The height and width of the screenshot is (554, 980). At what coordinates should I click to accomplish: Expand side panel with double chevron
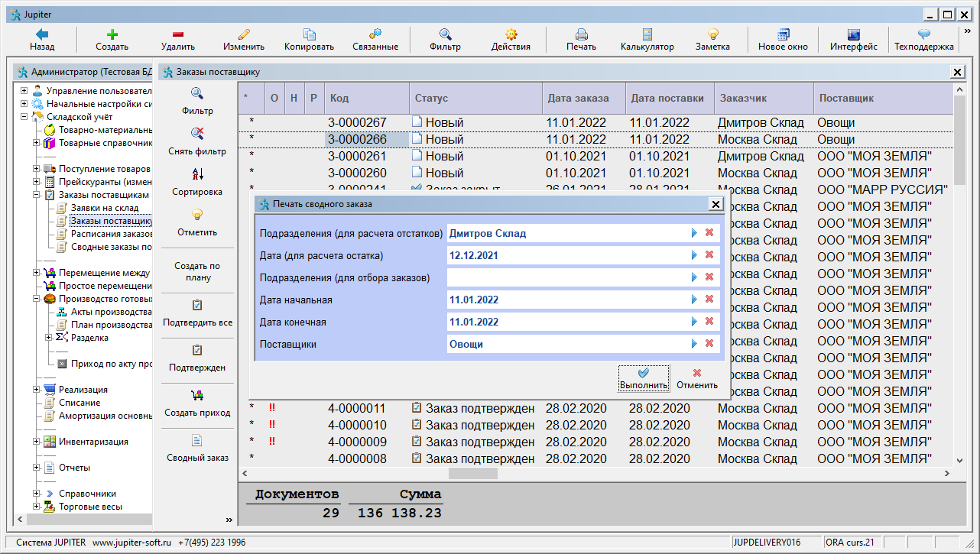pos(229,520)
